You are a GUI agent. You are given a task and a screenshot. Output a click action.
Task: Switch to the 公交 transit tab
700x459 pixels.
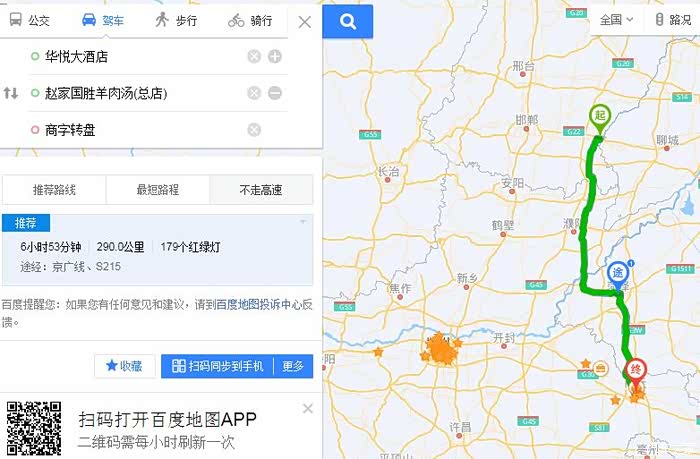coord(30,20)
